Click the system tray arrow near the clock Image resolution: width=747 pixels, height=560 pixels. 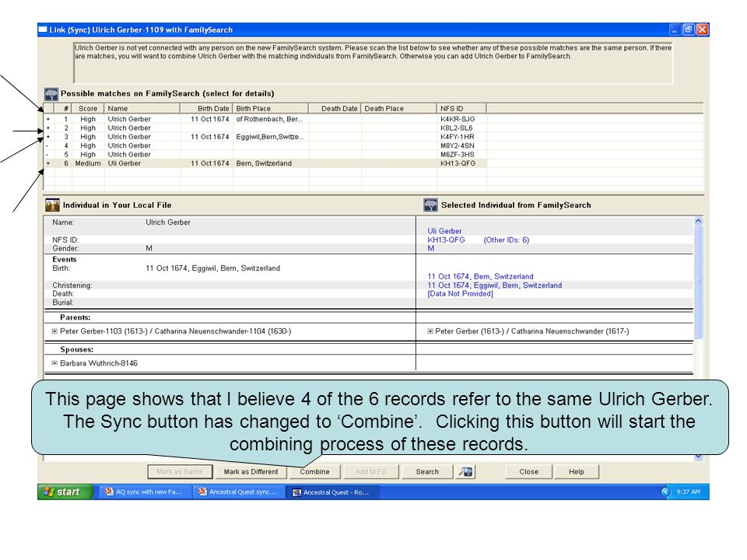666,492
